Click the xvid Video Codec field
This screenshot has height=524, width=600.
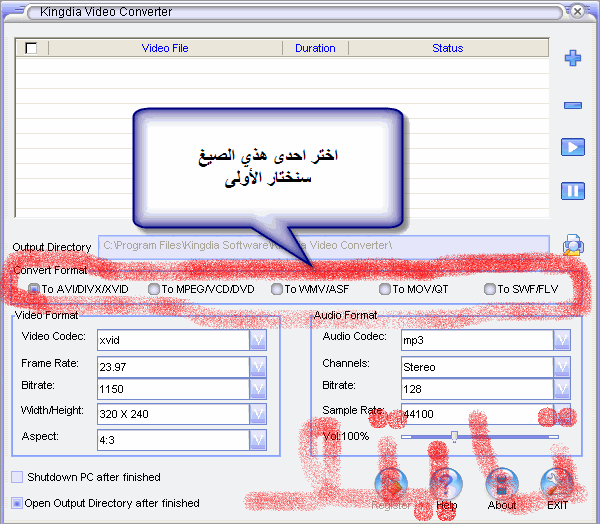point(173,340)
